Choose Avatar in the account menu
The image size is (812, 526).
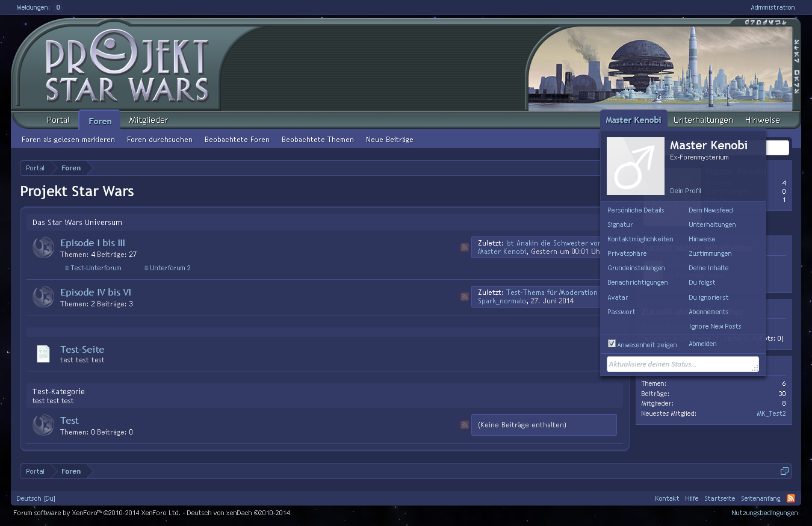click(x=618, y=297)
